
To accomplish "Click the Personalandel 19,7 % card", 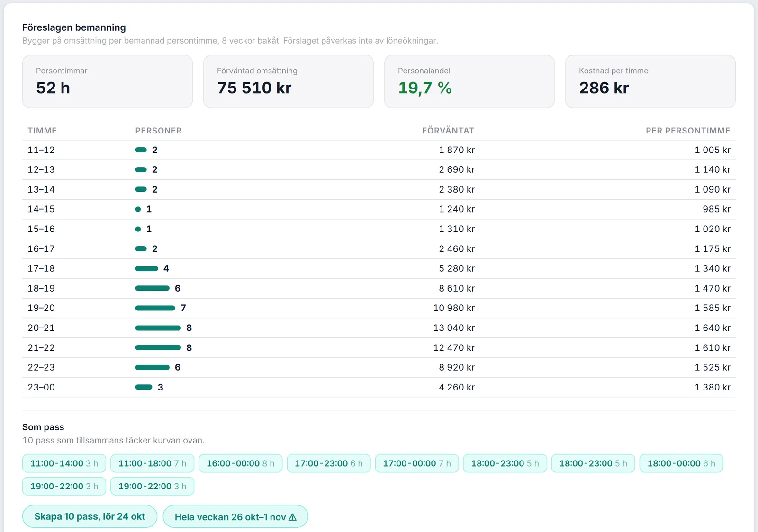I will click(469, 81).
